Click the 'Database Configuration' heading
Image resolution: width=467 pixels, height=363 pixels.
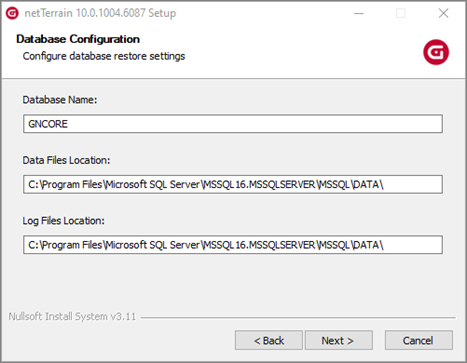point(78,39)
